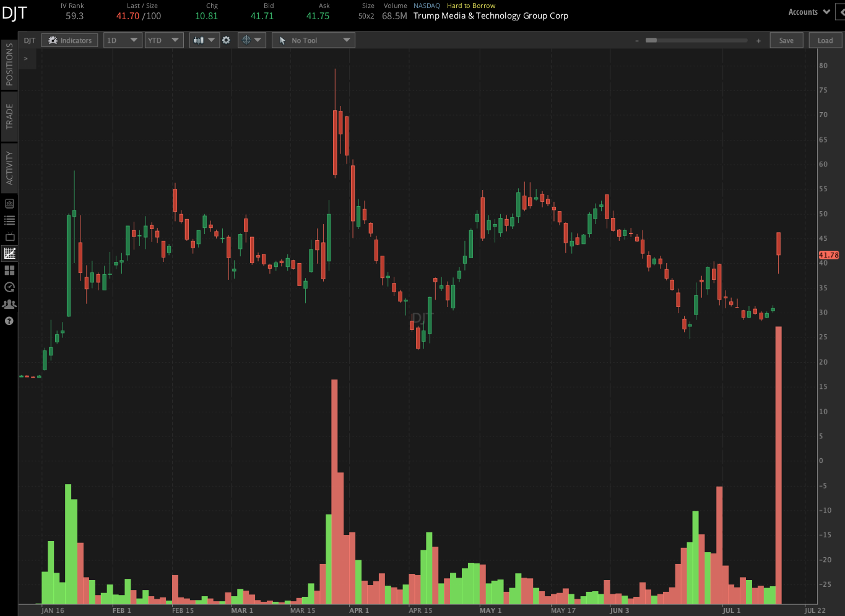Select the chart settings gear icon

226,40
